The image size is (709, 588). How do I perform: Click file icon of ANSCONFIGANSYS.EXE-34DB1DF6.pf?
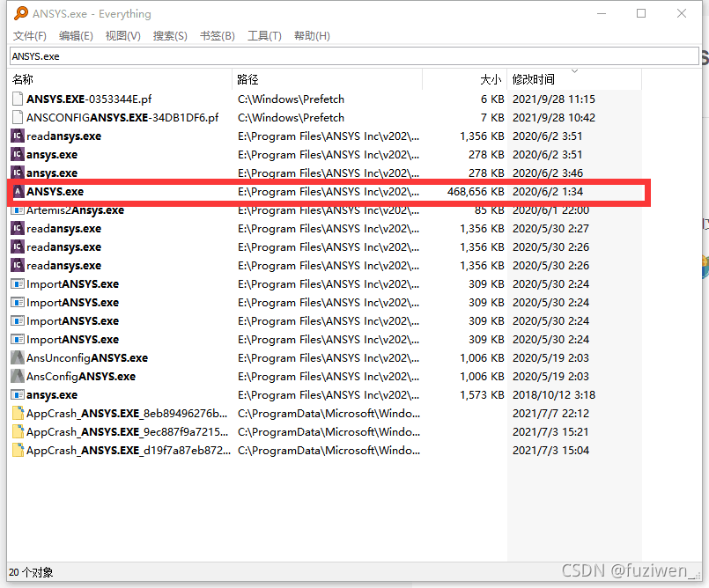point(18,117)
